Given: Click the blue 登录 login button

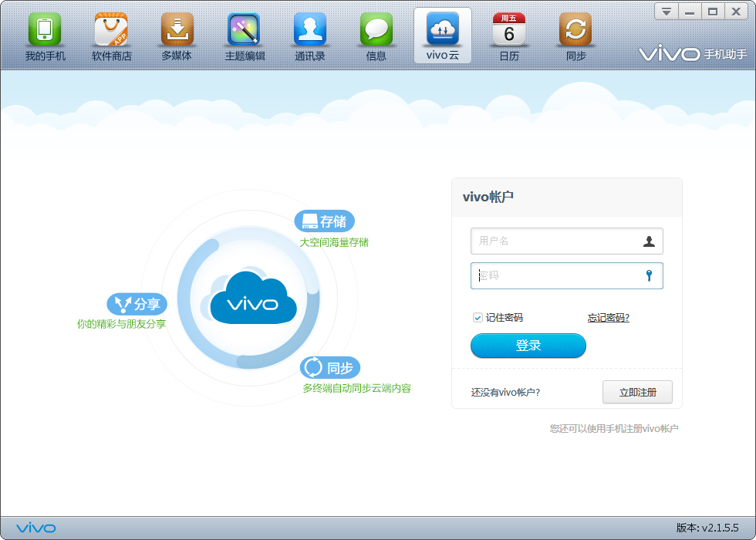Looking at the screenshot, I should tap(528, 346).
